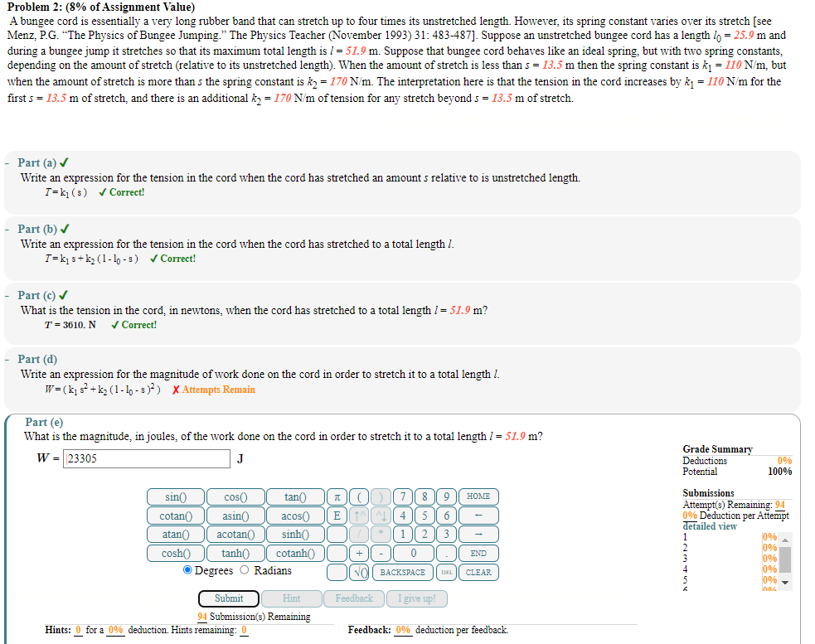Click inside the W answer input field
The height and width of the screenshot is (644, 815).
point(147,458)
